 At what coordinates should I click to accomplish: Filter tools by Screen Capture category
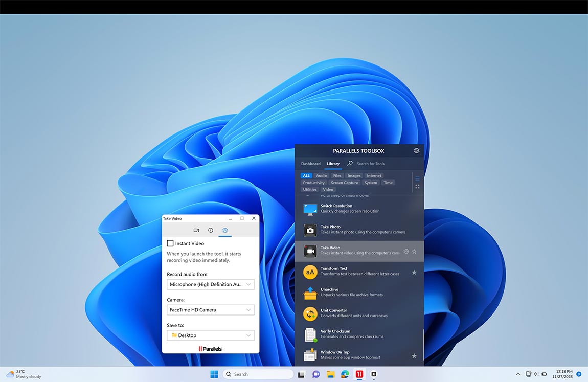[344, 183]
